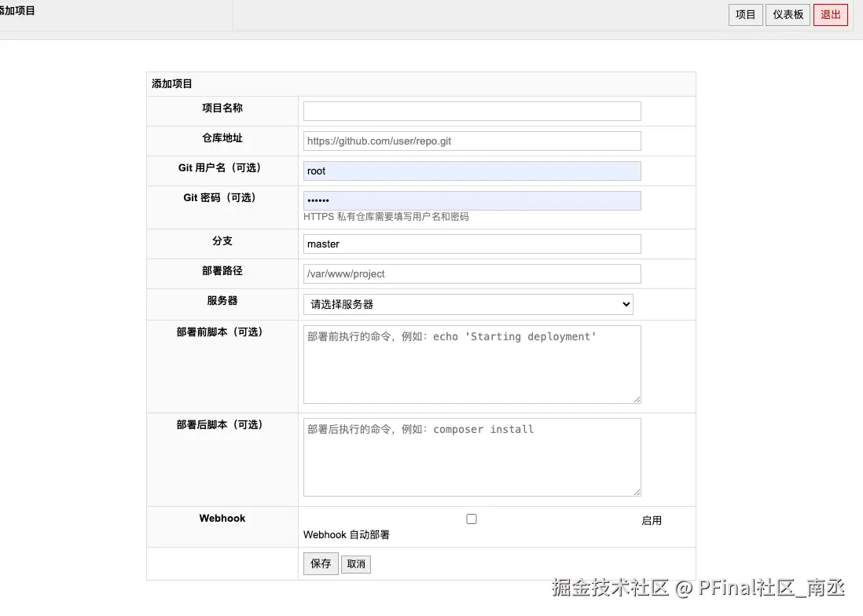Click the resize handle of 部署后脚本 textarea
The image size is (863, 616).
point(637,492)
